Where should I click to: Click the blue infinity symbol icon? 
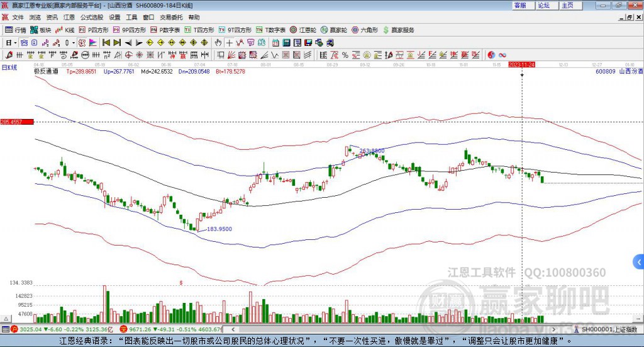click(502, 55)
